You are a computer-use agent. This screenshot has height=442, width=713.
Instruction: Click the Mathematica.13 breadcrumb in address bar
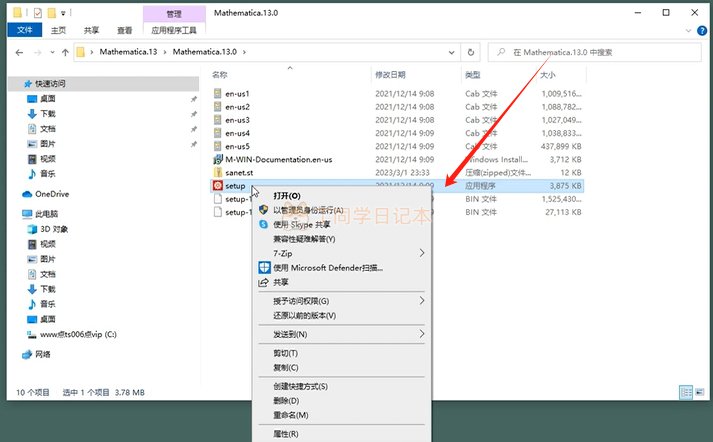tap(128, 50)
